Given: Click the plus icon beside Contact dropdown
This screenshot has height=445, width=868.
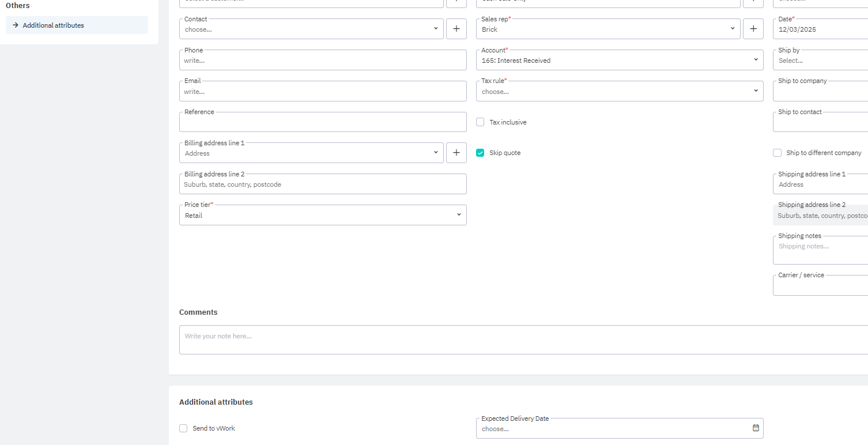Looking at the screenshot, I should tap(456, 29).
